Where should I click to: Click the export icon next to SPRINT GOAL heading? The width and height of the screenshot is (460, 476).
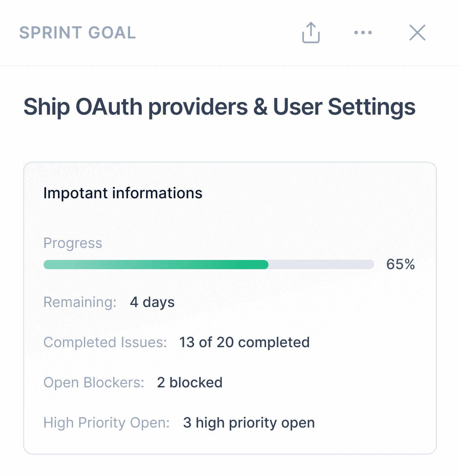[x=310, y=33]
